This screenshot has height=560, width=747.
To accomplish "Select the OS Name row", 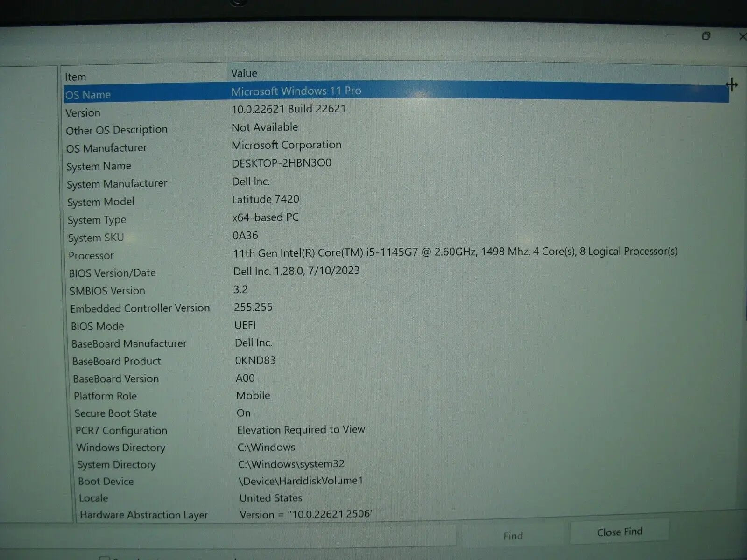I will coord(396,93).
